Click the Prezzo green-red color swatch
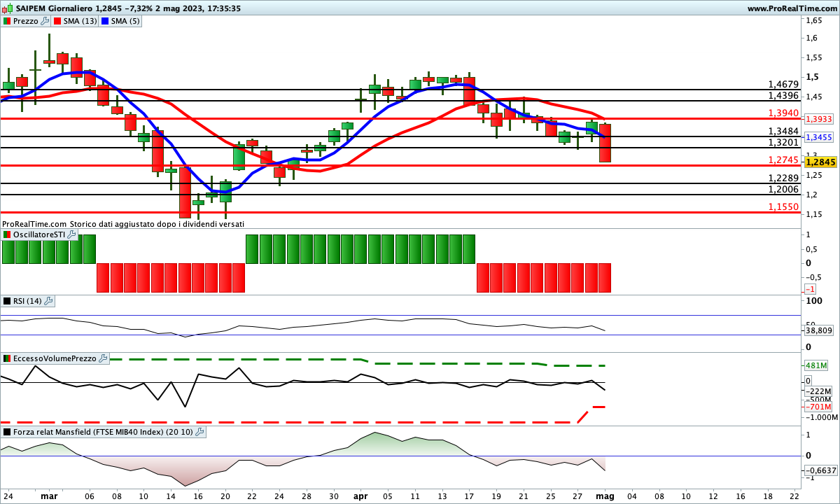Viewport: 840px width, 504px height. pos(7,21)
